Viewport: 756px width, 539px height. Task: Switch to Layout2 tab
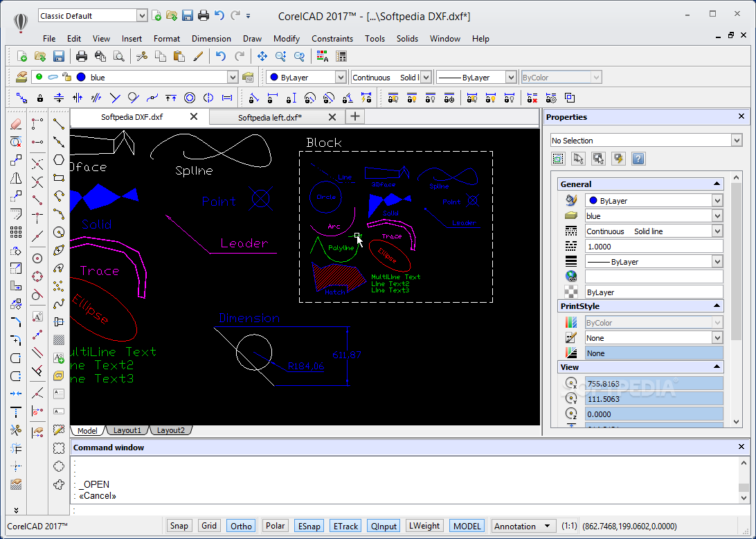171,430
